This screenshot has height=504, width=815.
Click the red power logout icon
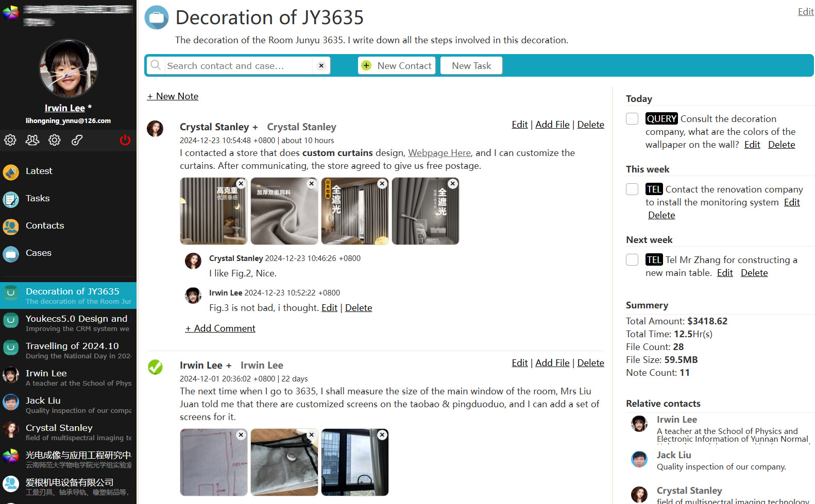(x=125, y=140)
